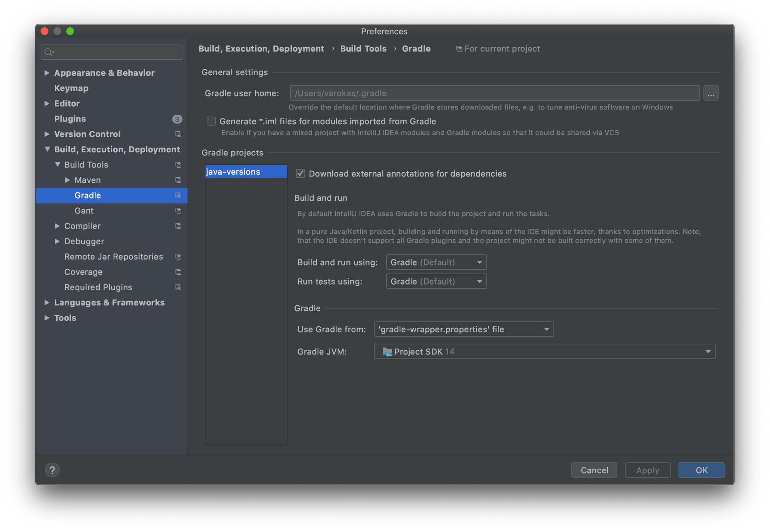The height and width of the screenshot is (532, 770).
Task: Click the project-level icon beside Required Plugins
Action: 178,287
